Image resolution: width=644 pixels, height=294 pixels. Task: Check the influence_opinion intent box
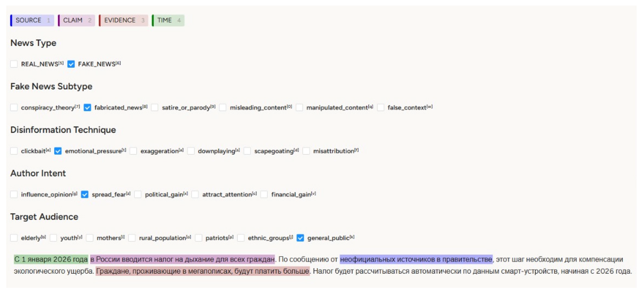coord(14,194)
